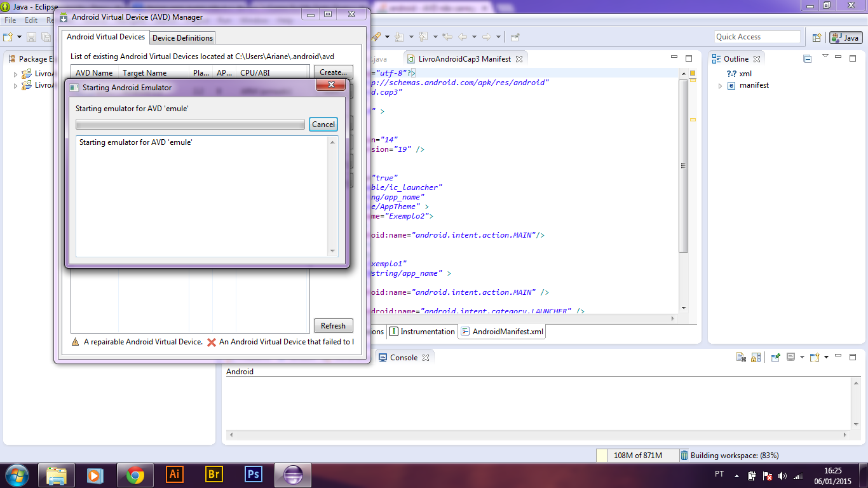The height and width of the screenshot is (488, 868).
Task: Open the Next Annotation dropdown arrow
Action: click(x=411, y=37)
